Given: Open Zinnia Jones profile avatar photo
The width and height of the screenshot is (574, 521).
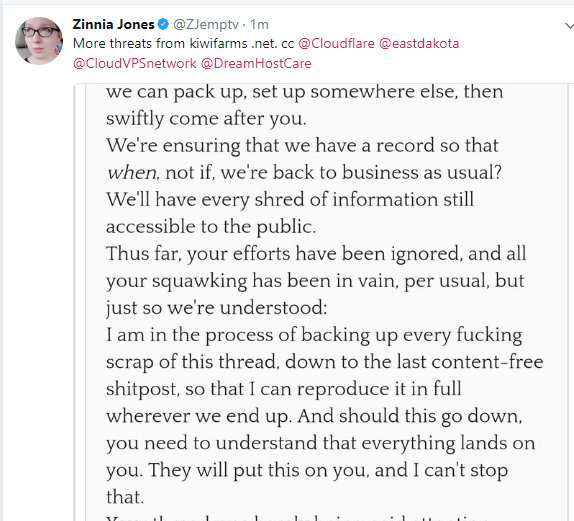Looking at the screenshot, I should pyautogui.click(x=39, y=41).
